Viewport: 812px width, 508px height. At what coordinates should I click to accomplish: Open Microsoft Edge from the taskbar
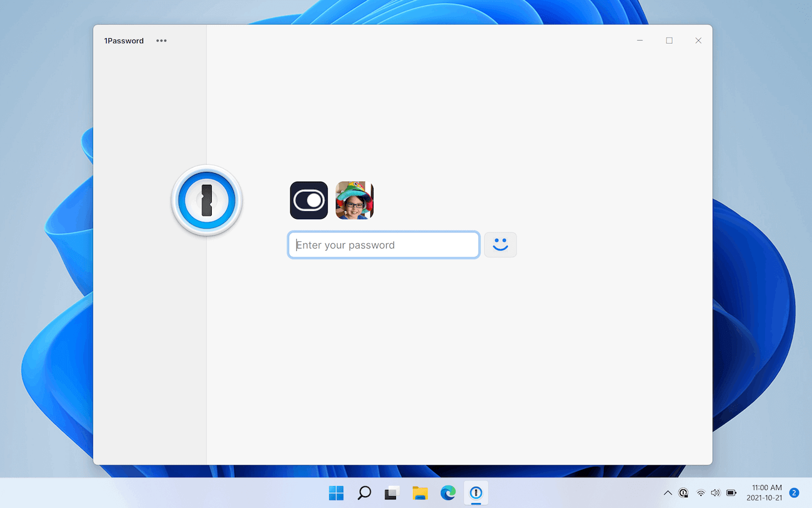click(448, 493)
